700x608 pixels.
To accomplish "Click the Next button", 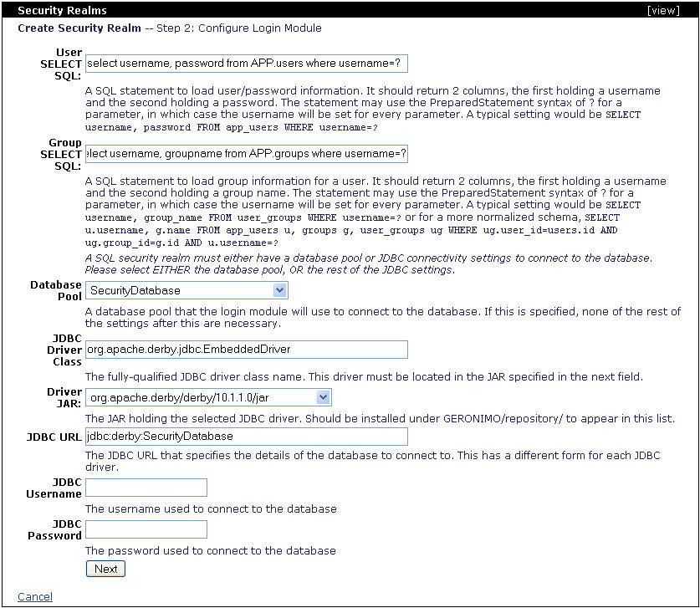I will pos(105,569).
